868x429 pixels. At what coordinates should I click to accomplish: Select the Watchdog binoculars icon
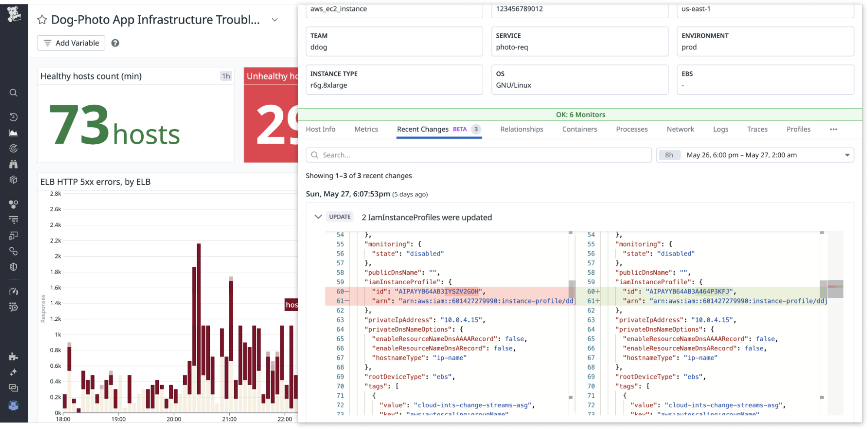[x=13, y=164]
